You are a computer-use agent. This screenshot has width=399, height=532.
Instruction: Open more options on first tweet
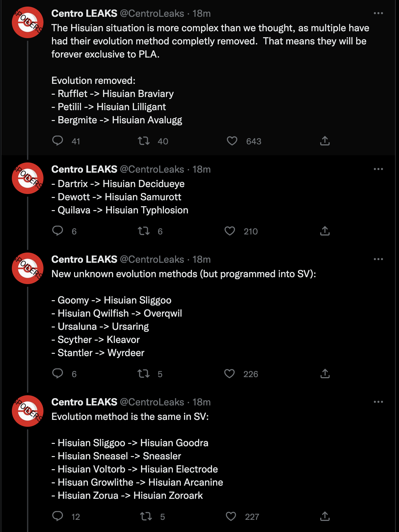point(378,13)
